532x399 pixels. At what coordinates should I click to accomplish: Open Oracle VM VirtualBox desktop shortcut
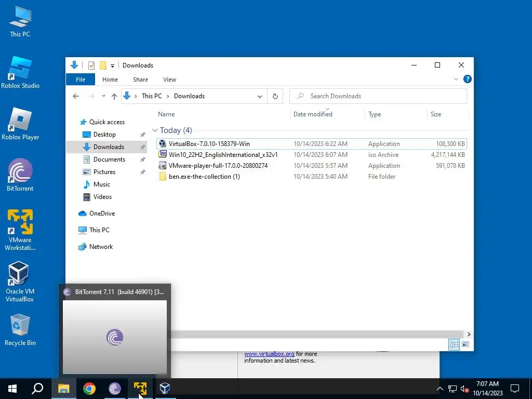(19, 282)
